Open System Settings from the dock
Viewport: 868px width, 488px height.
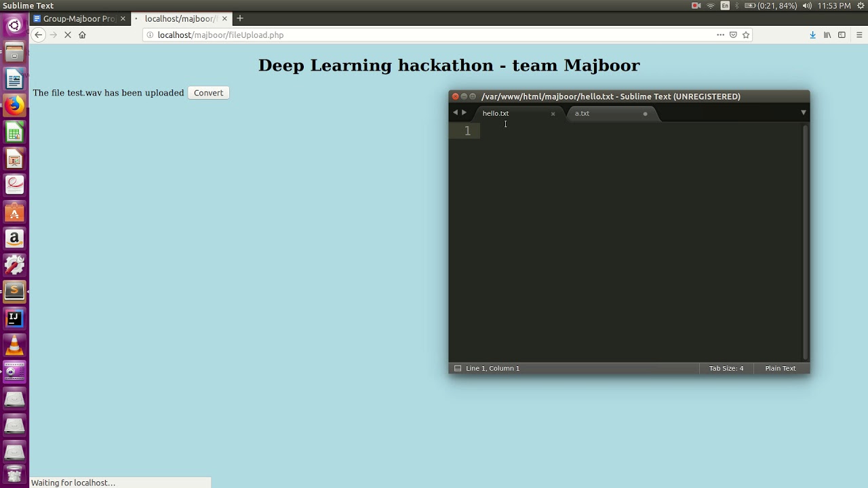14,265
